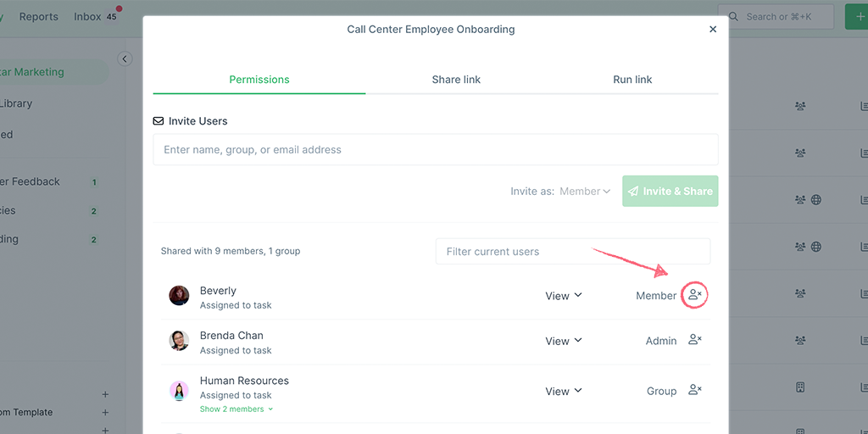Open the Invite as Member dropdown
Screen dimensions: 868x434
585,191
